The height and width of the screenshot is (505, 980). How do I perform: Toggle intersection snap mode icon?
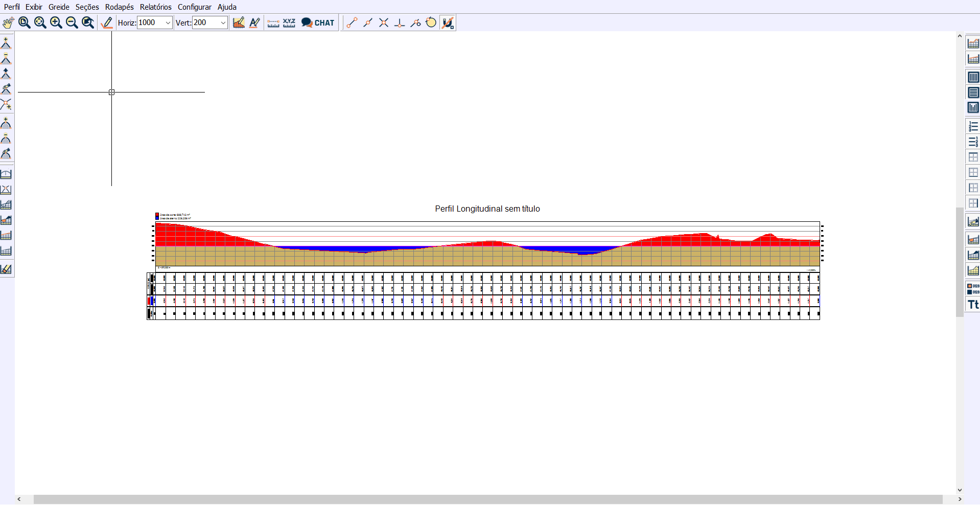(384, 22)
